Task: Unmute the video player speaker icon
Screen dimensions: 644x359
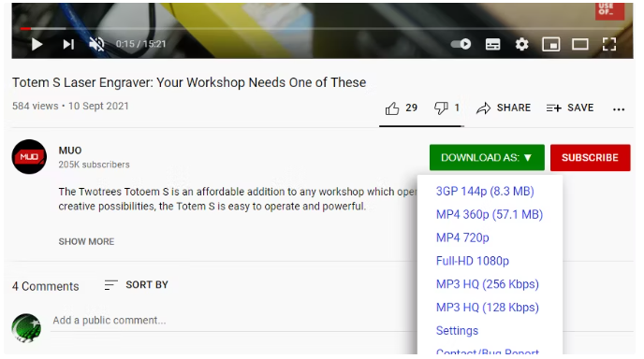Action: 97,44
